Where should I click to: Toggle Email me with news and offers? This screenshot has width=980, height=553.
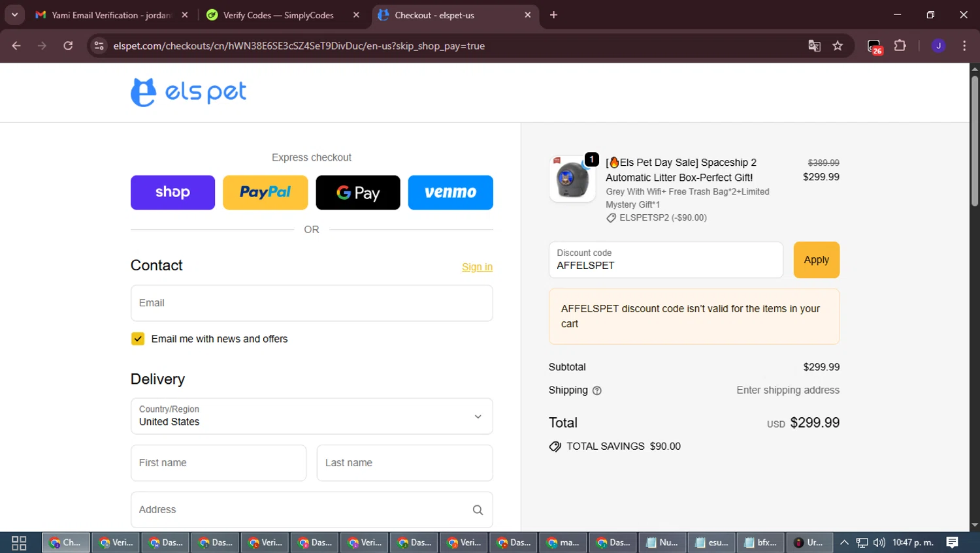[x=138, y=339]
